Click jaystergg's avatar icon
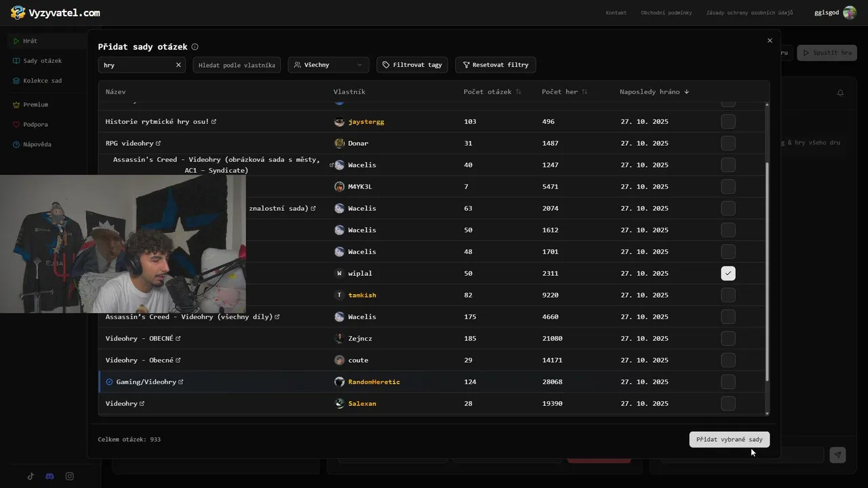868x488 pixels. [x=339, y=122]
